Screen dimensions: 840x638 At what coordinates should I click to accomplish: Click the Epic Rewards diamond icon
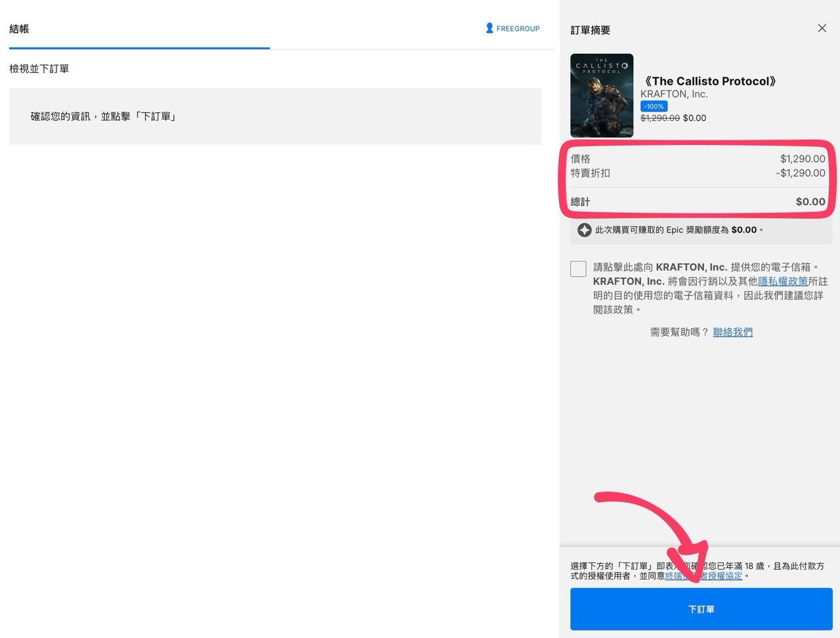click(584, 230)
